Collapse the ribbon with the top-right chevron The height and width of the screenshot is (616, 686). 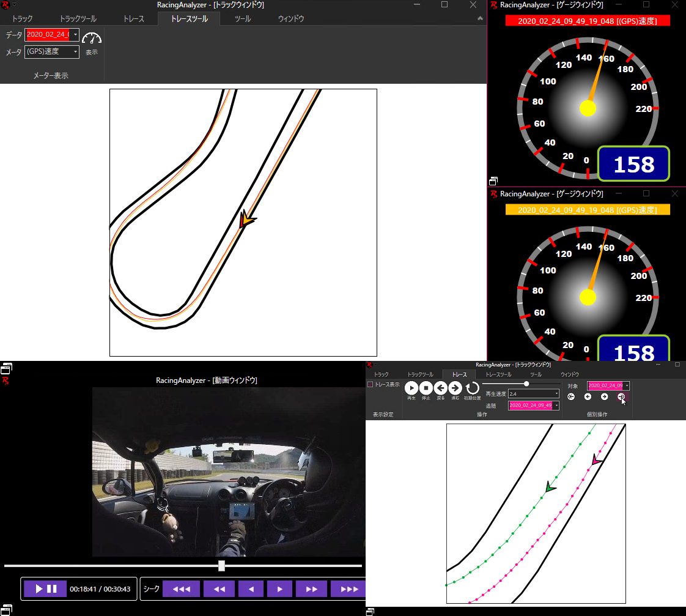479,19
